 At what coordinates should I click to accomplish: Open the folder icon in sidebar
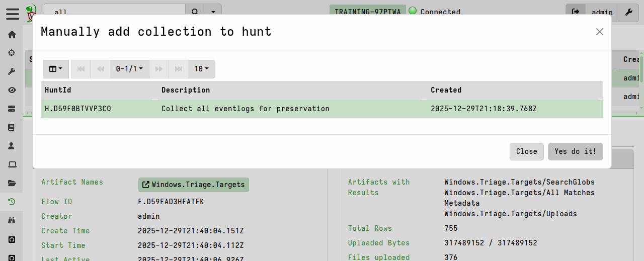tap(12, 183)
